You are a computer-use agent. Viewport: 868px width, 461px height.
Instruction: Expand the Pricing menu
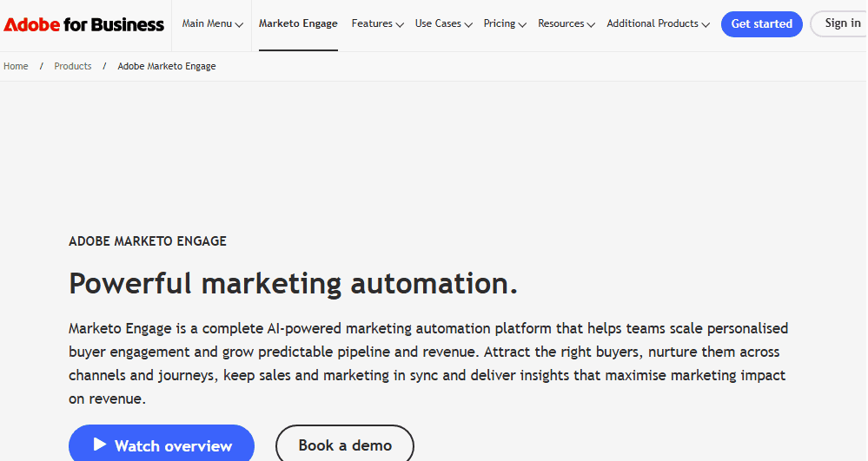tap(505, 23)
